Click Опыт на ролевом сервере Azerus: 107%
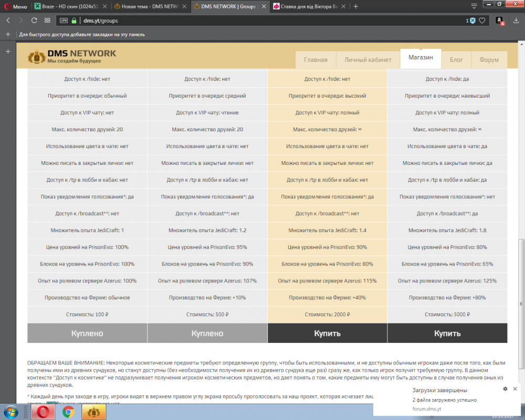Viewport: 525px width, 420px height. (x=207, y=281)
